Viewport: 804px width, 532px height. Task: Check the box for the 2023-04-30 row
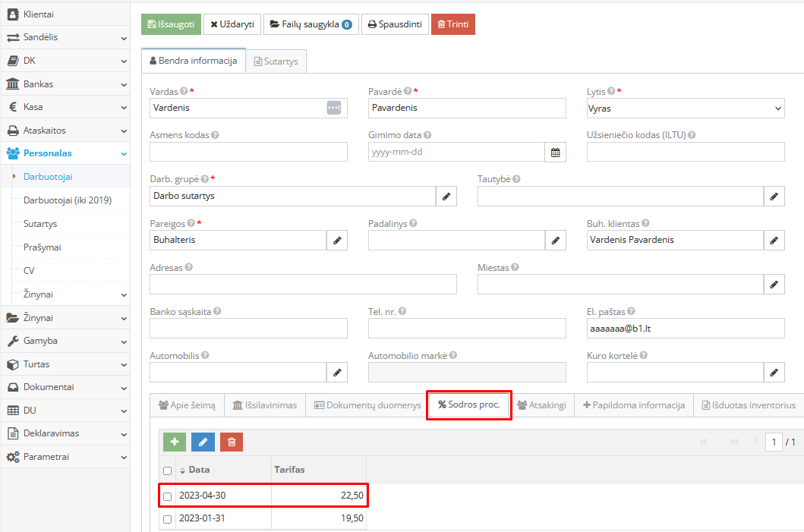168,496
